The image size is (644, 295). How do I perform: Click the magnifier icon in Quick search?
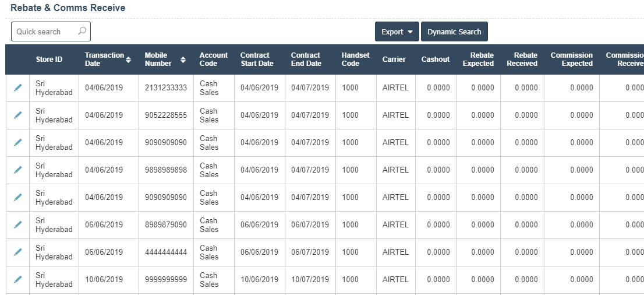tap(82, 31)
